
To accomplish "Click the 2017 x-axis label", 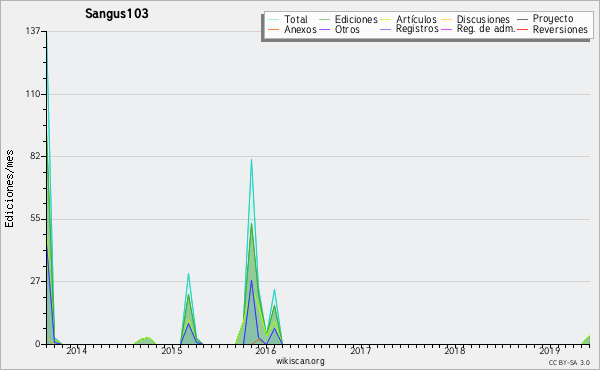I will click(360, 350).
